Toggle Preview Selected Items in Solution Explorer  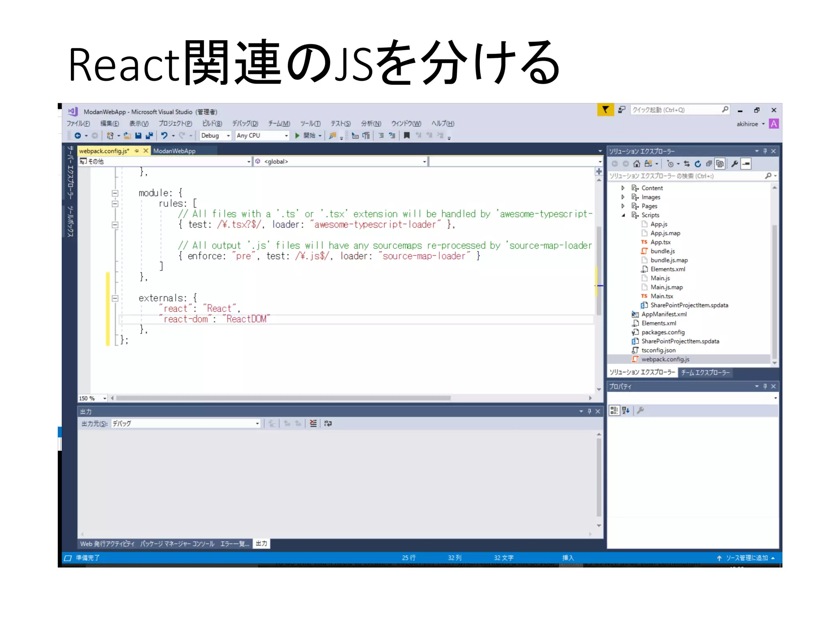coord(746,164)
